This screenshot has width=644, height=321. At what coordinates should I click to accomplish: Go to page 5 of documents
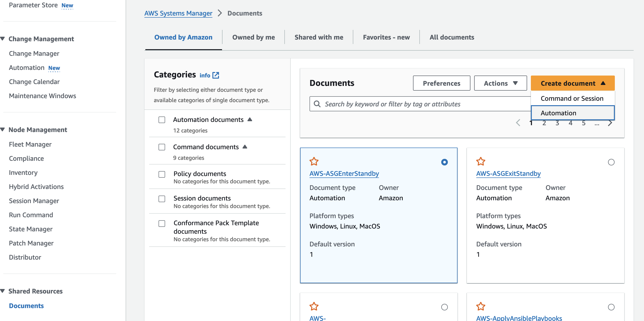[x=584, y=123]
